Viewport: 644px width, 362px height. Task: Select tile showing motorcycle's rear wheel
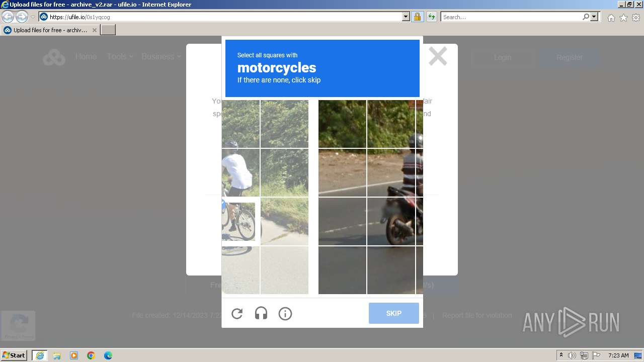click(391, 221)
